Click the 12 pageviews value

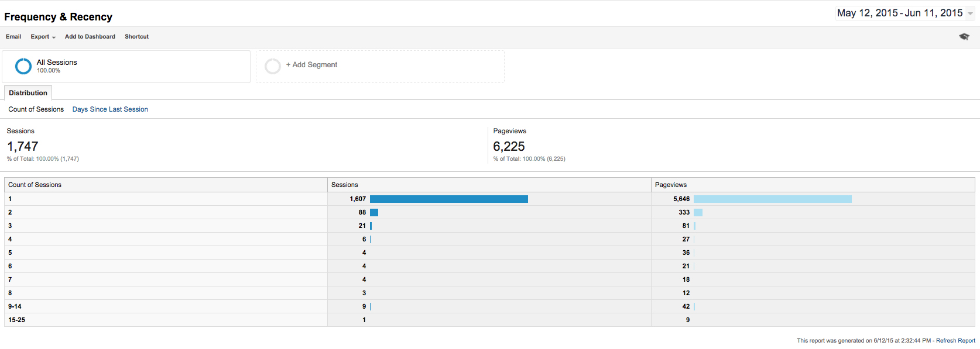click(686, 293)
